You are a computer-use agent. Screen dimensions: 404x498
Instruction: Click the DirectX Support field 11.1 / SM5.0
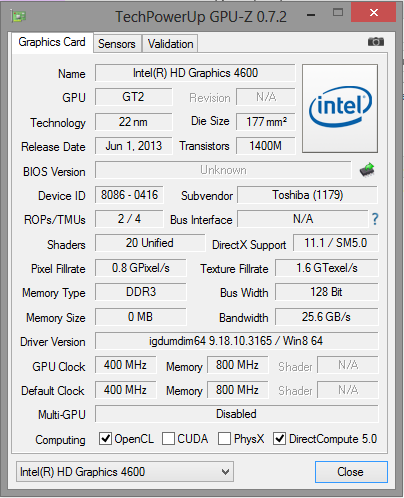click(x=336, y=243)
